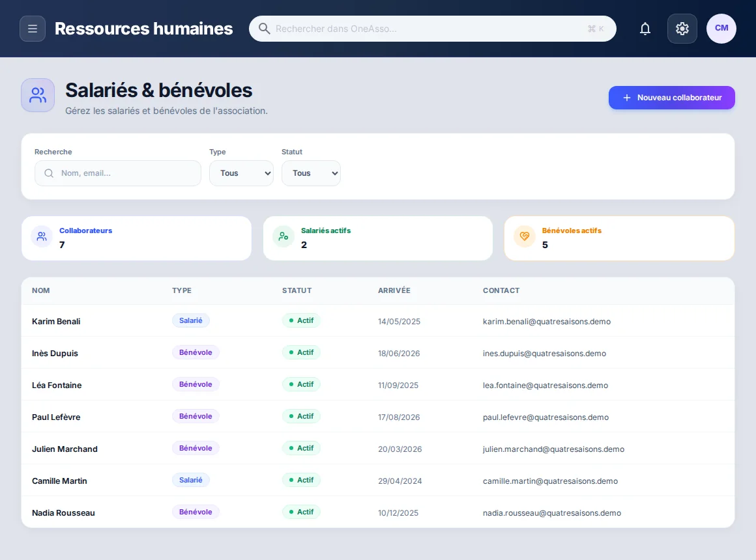Sort by the ARRIVÉE column header
The image size is (756, 560).
[394, 290]
